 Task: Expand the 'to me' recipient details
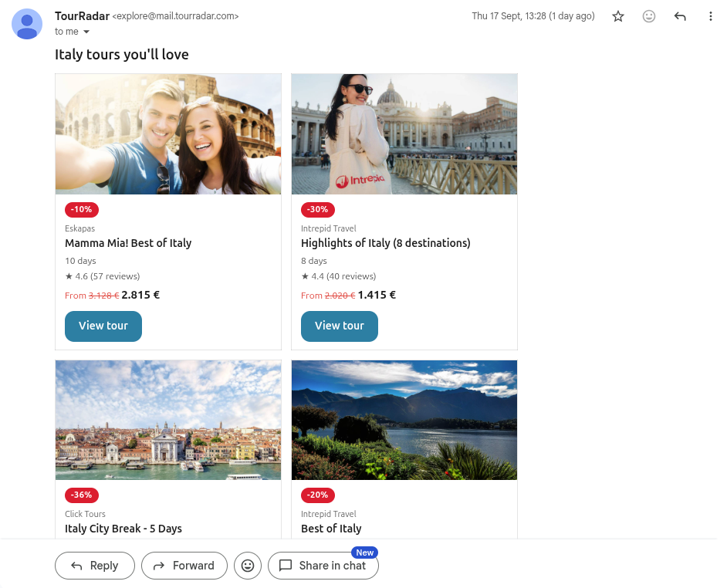pyautogui.click(x=86, y=32)
